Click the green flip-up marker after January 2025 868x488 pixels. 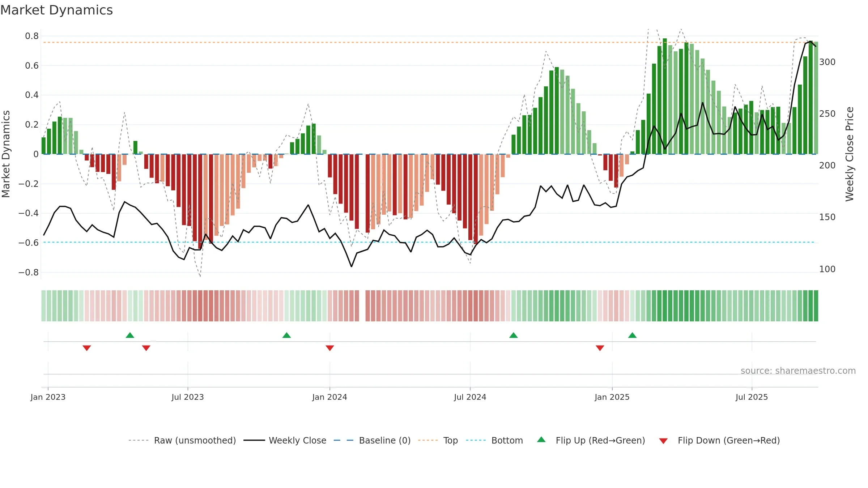[633, 335]
